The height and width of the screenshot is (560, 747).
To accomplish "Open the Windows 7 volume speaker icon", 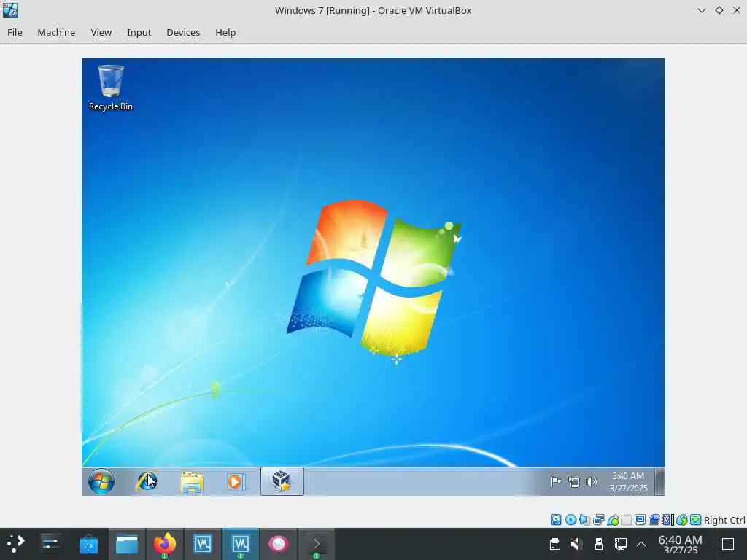I will (591, 482).
